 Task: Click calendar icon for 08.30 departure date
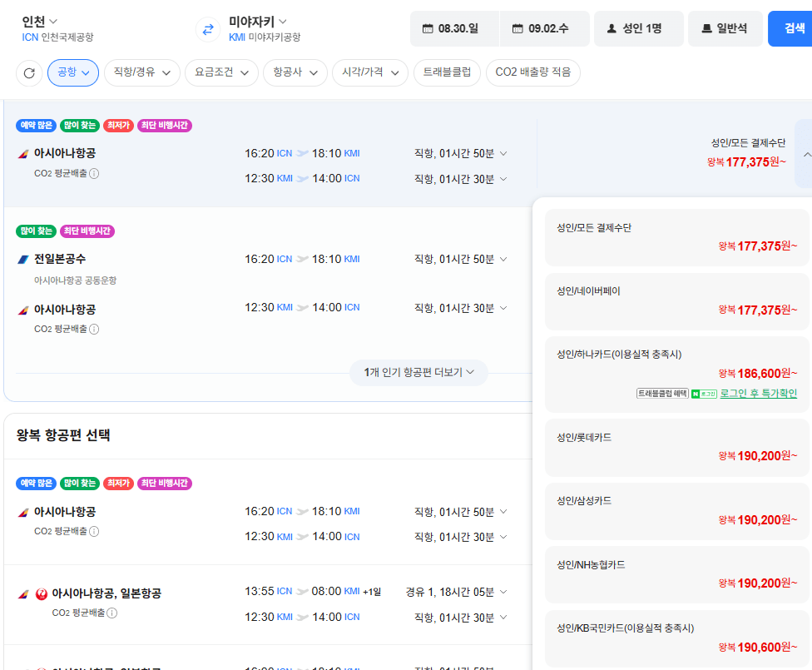coord(428,28)
